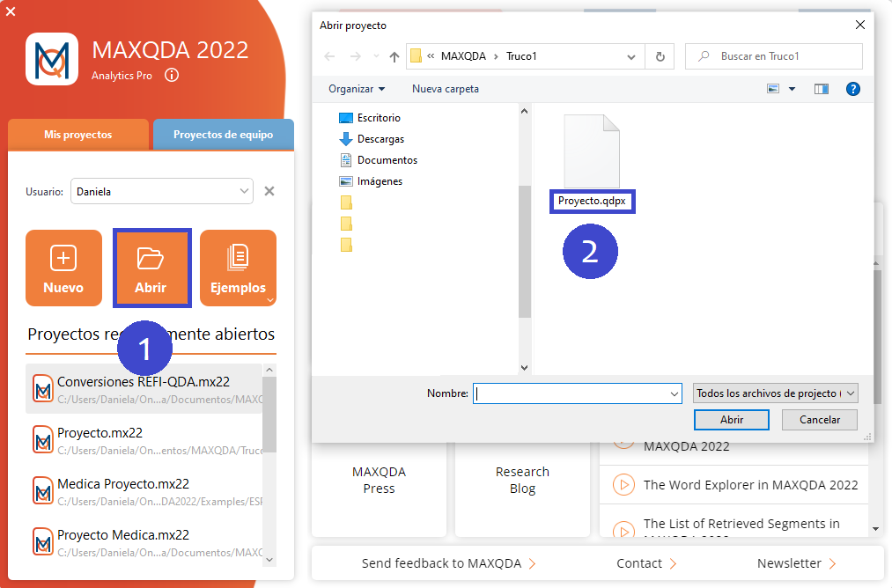Open the recent locations dropdown arrow
Screen dimensions: 892x588
pos(376,56)
